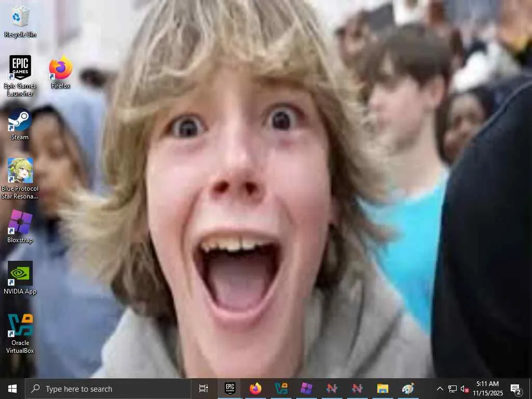
Task: Open the Windows Start menu
Action: coord(12,389)
